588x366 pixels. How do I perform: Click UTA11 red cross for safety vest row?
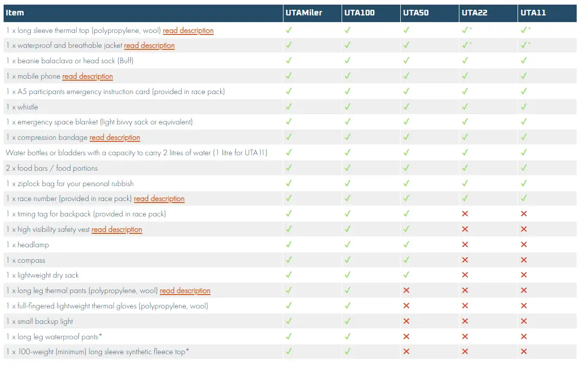pos(524,229)
